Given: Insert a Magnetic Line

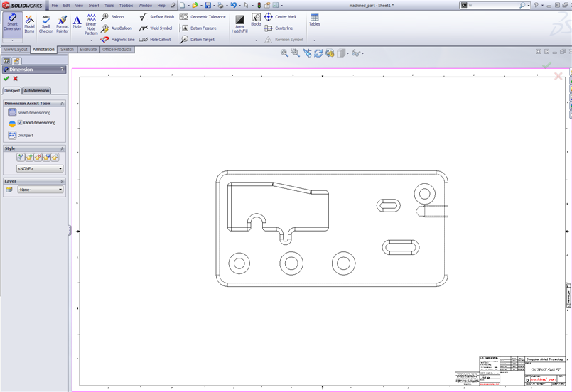Looking at the screenshot, I should click(x=117, y=39).
